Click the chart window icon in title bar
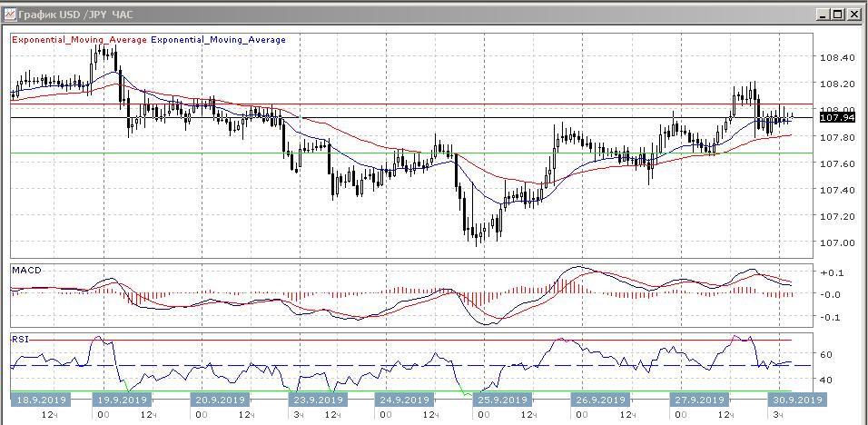The image size is (868, 425). click(10, 15)
